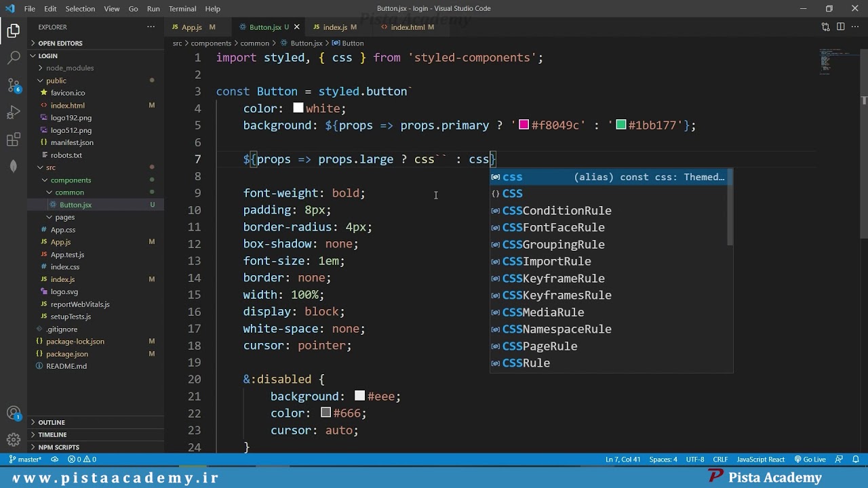Open the Manage gear icon
Screen dimensions: 868x488
(14, 440)
